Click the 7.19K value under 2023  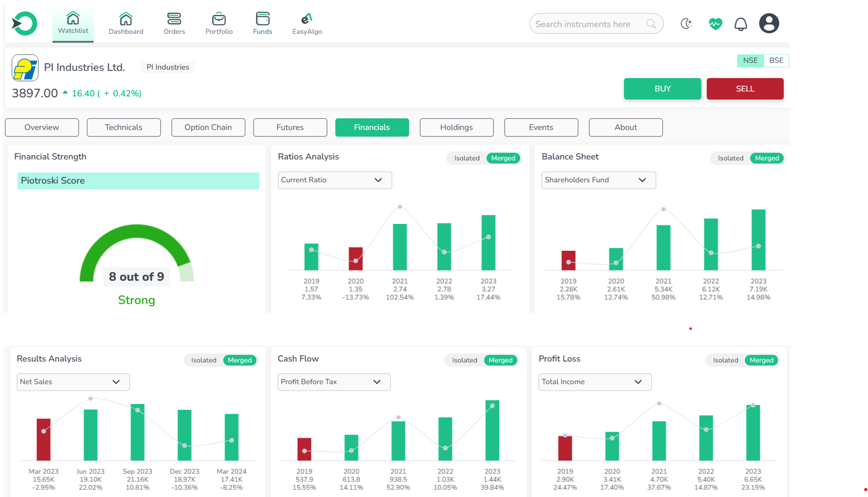coord(758,289)
